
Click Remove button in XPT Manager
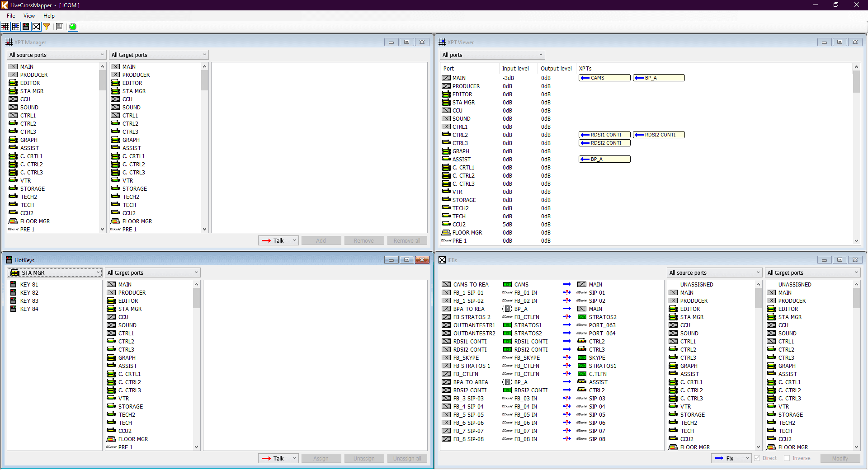pos(364,240)
